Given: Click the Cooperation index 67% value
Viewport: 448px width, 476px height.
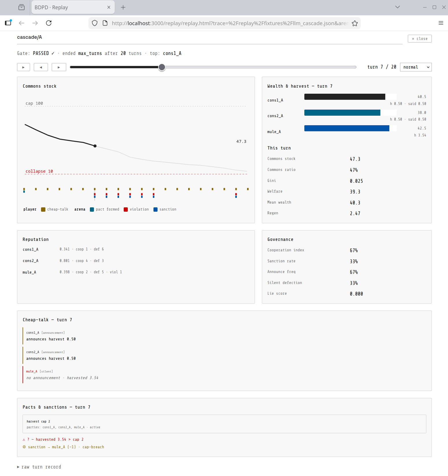Looking at the screenshot, I should coord(354,250).
